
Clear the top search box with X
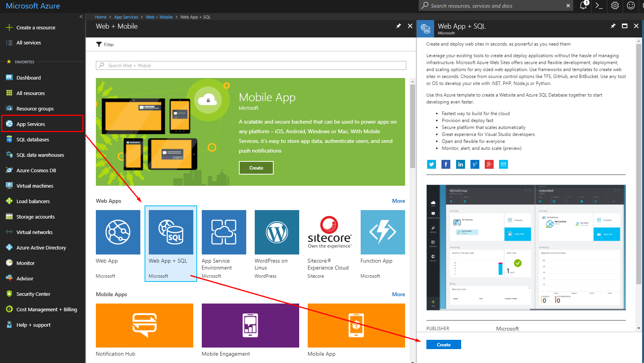[x=568, y=6]
